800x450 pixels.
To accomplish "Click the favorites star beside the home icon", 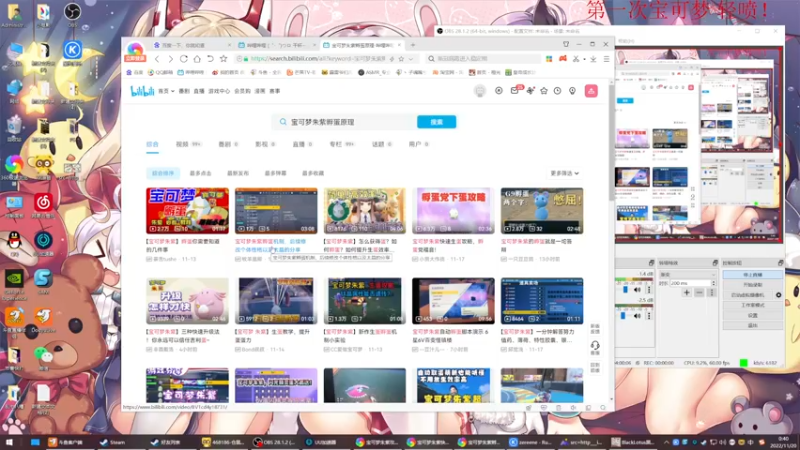I will point(223,59).
